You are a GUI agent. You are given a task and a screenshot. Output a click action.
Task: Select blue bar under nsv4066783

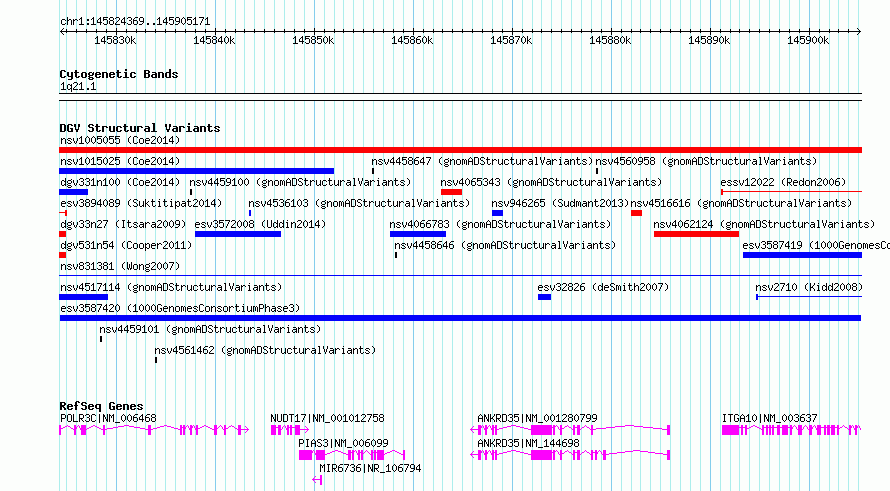pyautogui.click(x=418, y=234)
